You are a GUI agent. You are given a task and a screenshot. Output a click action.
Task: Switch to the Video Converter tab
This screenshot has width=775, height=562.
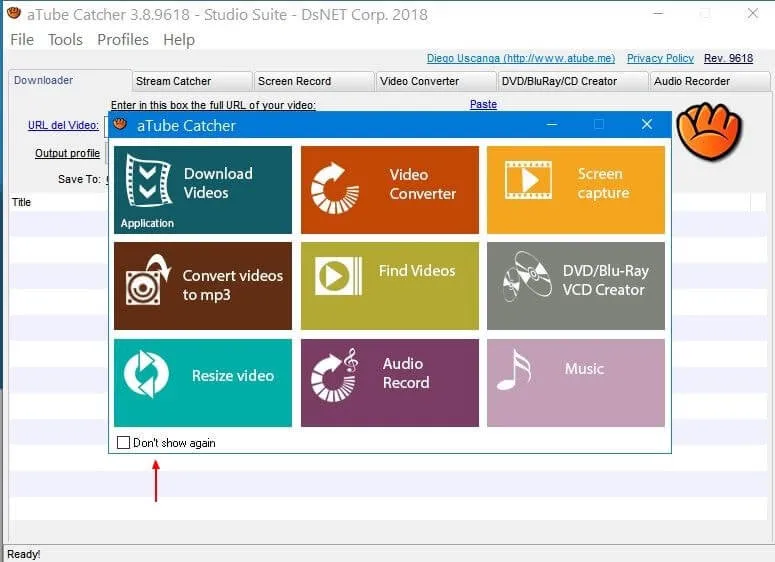pos(436,81)
